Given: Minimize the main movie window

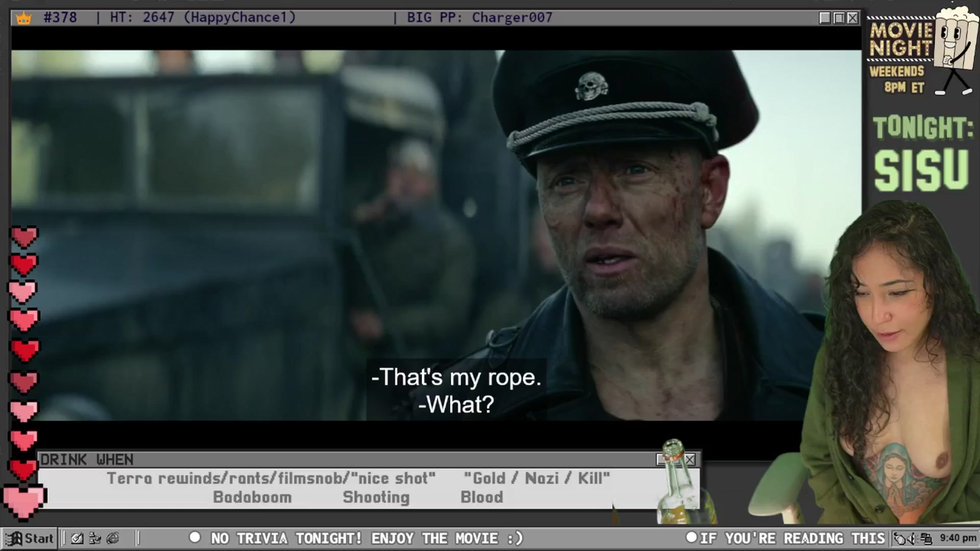Looking at the screenshot, I should 825,18.
